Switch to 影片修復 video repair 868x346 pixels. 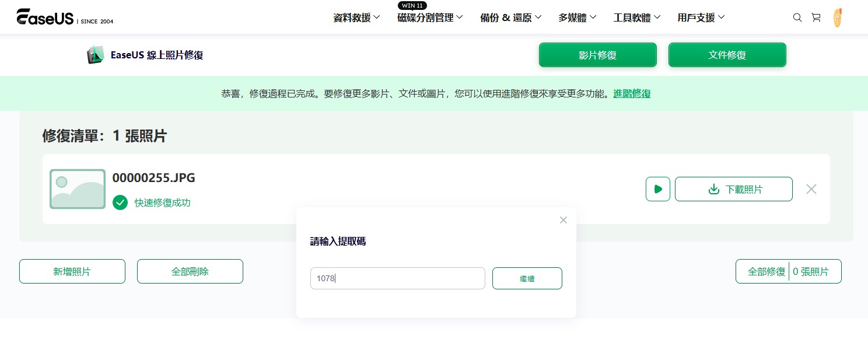[598, 55]
